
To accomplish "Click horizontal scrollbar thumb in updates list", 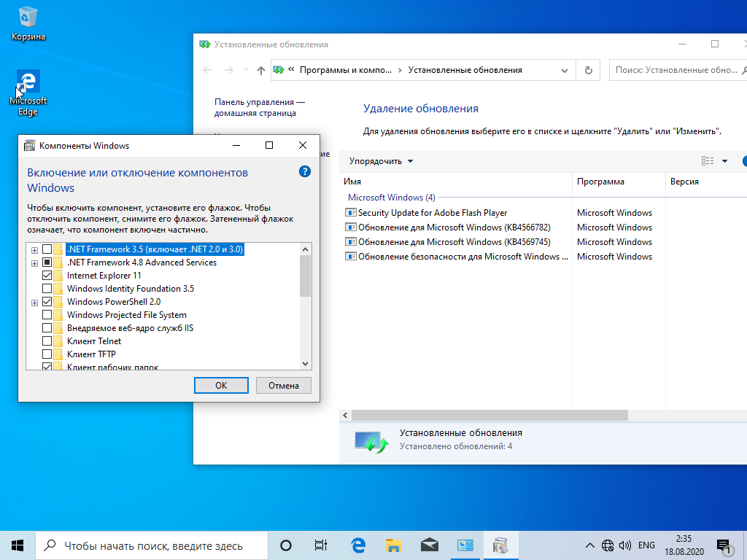I will click(x=489, y=415).
